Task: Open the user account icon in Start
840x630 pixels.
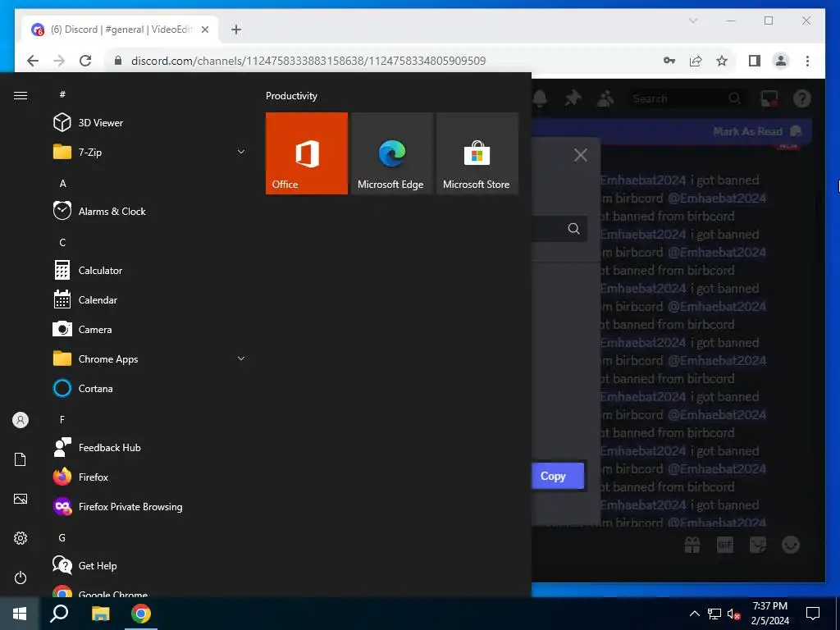Action: click(21, 420)
